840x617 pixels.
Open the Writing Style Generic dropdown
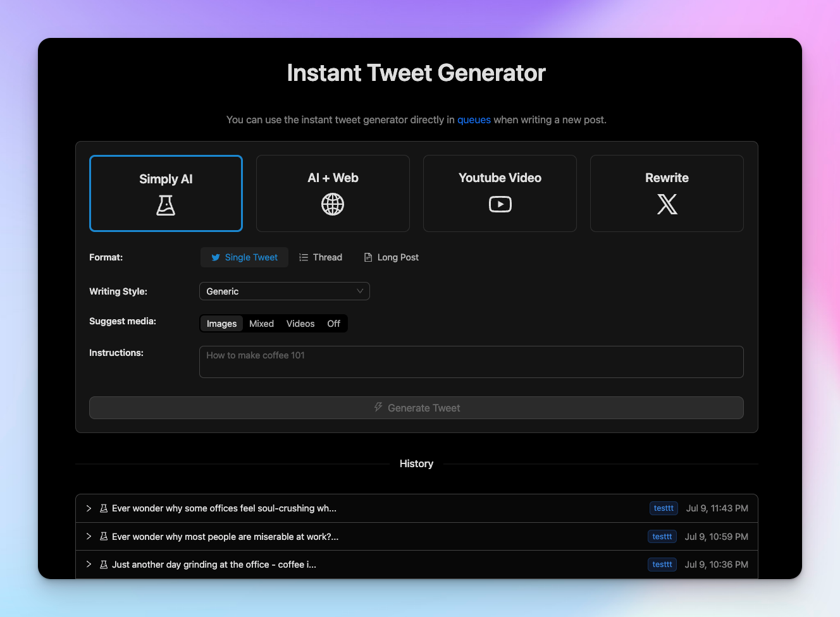(x=285, y=291)
